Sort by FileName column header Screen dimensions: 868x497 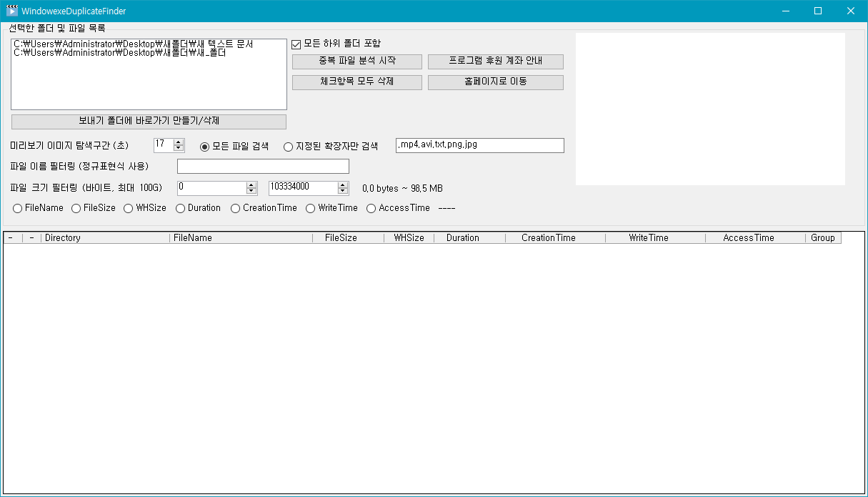point(241,237)
